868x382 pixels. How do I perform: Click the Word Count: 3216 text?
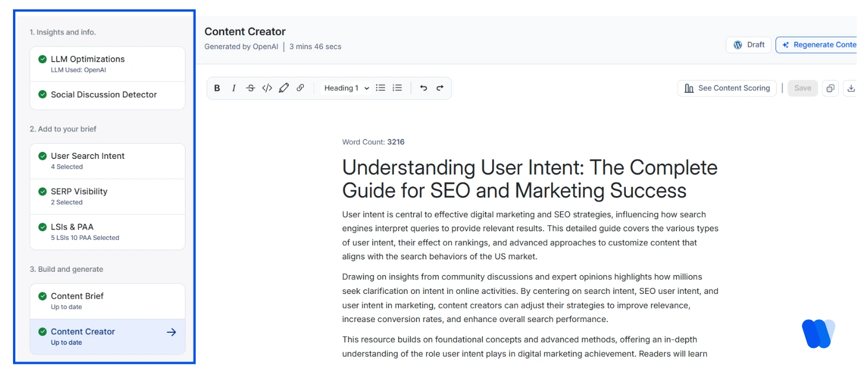coord(373,142)
